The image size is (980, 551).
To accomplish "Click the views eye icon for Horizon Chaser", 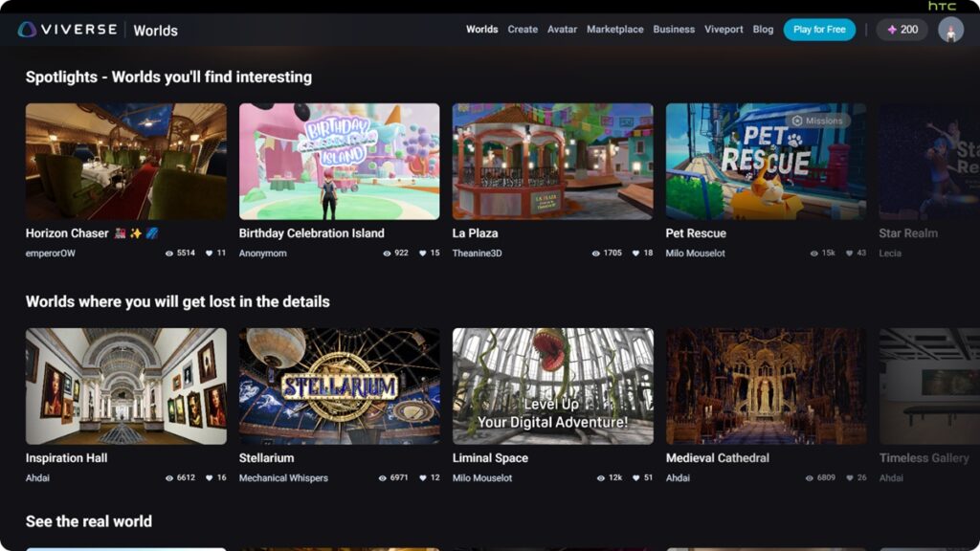I will pyautogui.click(x=168, y=253).
